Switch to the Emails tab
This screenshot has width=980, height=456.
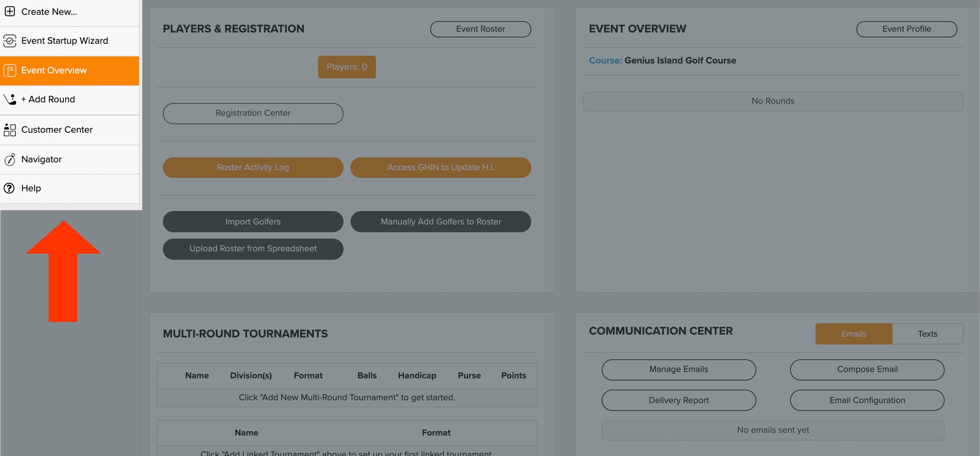pyautogui.click(x=854, y=334)
